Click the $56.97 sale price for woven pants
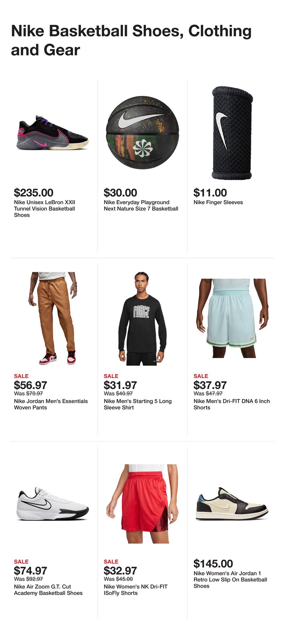285x644 pixels. [30, 385]
